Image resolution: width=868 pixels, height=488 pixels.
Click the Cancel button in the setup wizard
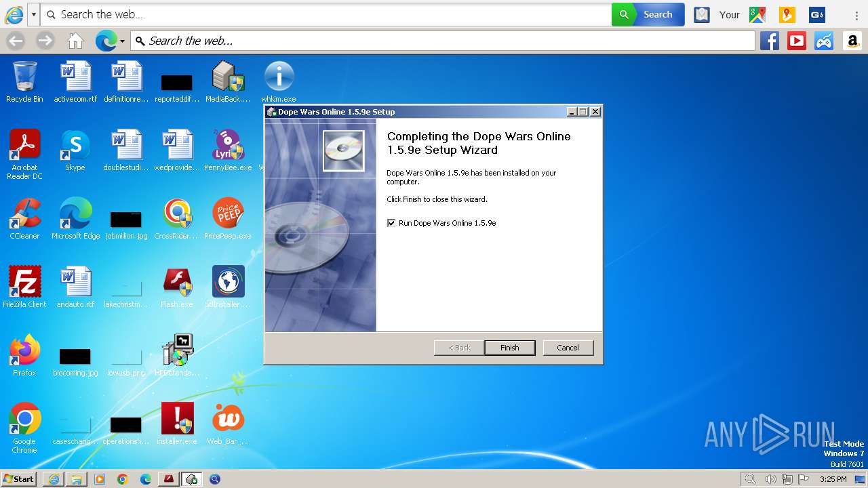coord(568,348)
